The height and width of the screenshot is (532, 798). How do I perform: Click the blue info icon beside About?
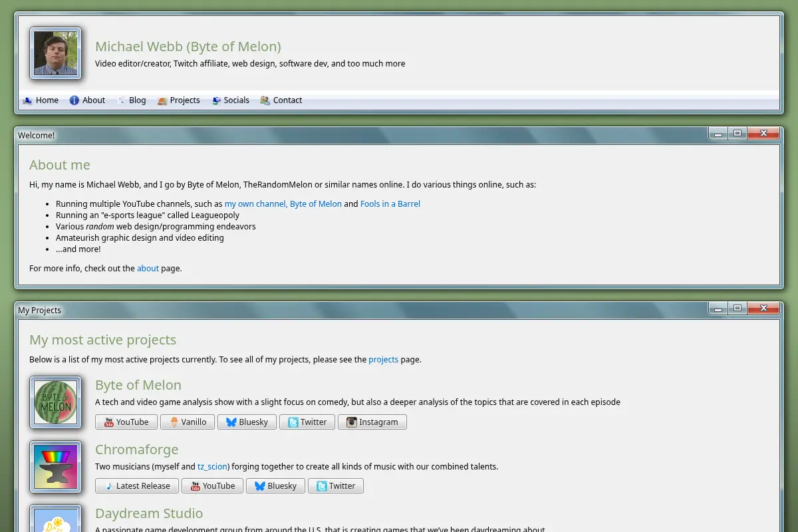(x=74, y=100)
